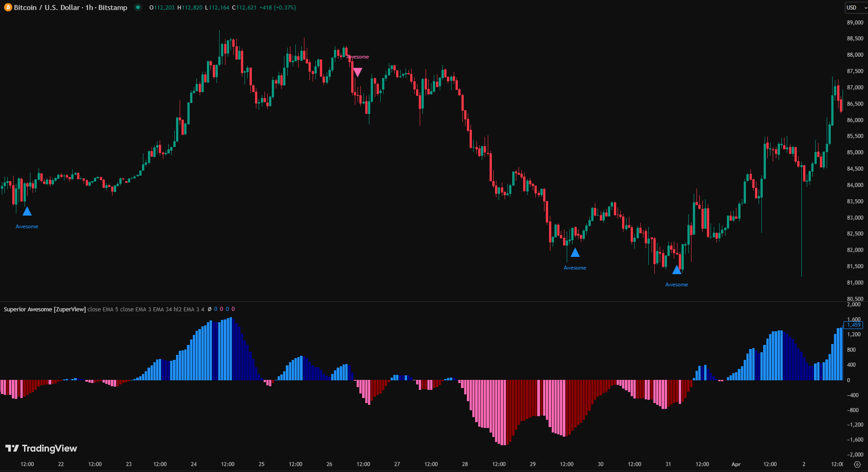This screenshot has height=472, width=868.
Task: Click the 0 level on indicator scale
Action: [x=848, y=380]
